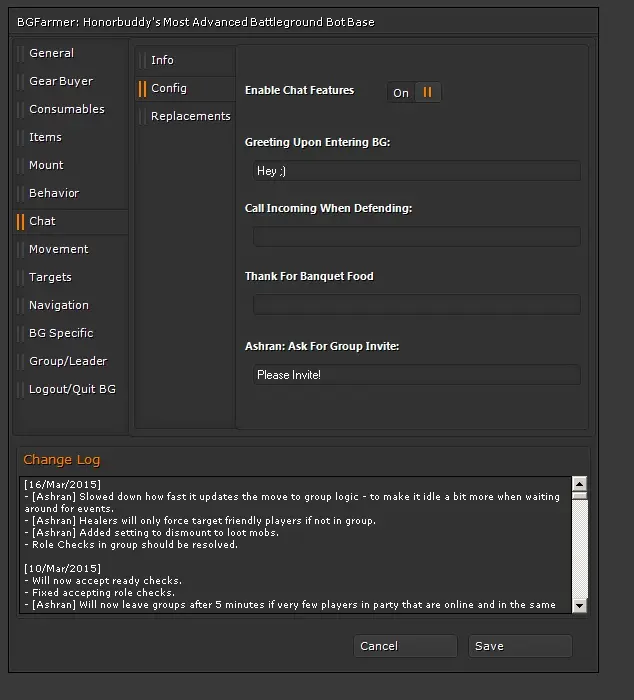Go to BG Specific tab

tap(71, 333)
